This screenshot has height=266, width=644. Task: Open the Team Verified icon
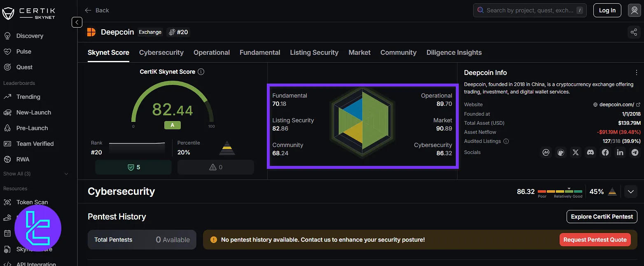pyautogui.click(x=7, y=144)
